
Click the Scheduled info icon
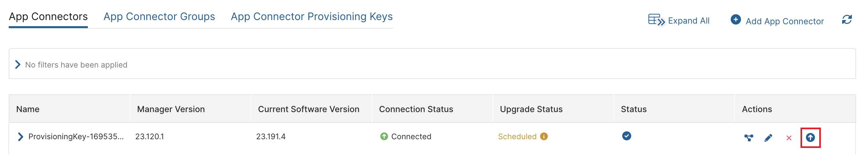tap(544, 136)
